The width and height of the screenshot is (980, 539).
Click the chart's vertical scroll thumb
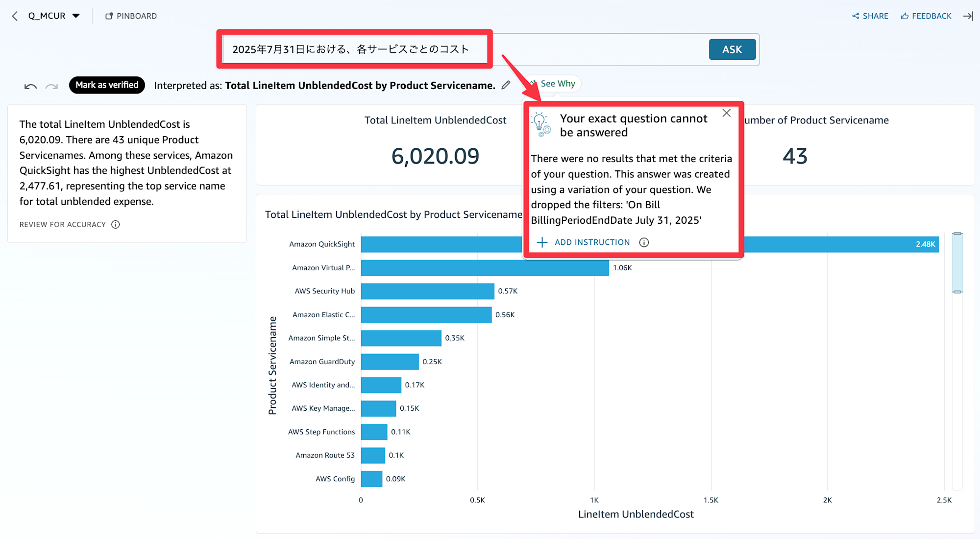pos(957,263)
